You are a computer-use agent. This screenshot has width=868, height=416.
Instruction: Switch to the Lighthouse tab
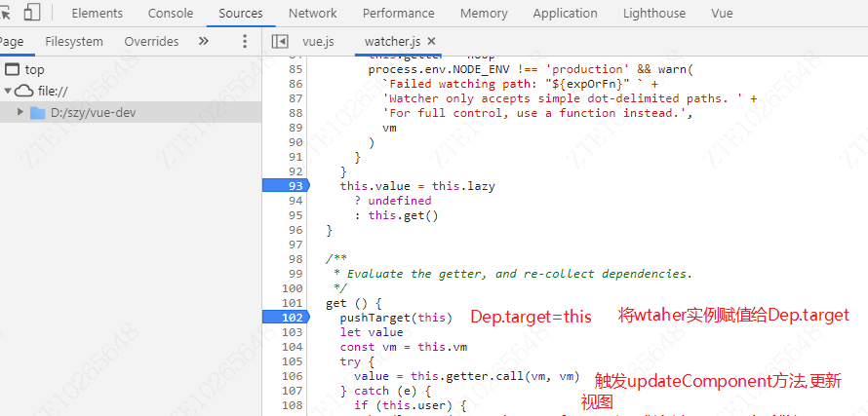coord(654,14)
